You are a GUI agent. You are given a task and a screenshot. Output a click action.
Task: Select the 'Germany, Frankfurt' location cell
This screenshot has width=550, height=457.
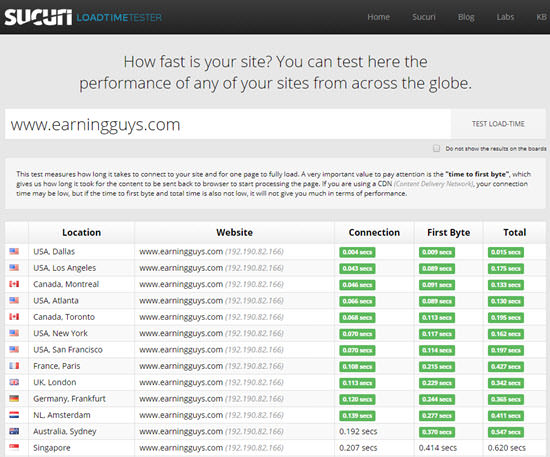tap(81, 399)
